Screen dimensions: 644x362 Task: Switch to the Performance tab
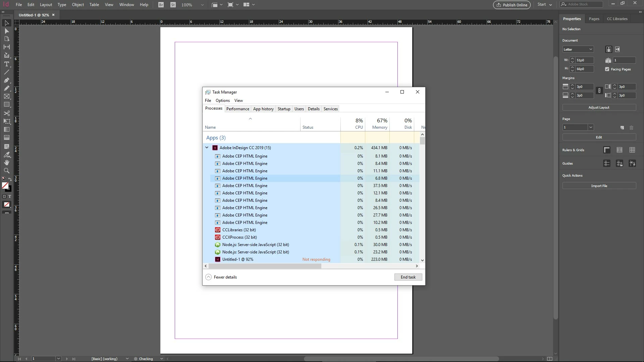(x=237, y=109)
